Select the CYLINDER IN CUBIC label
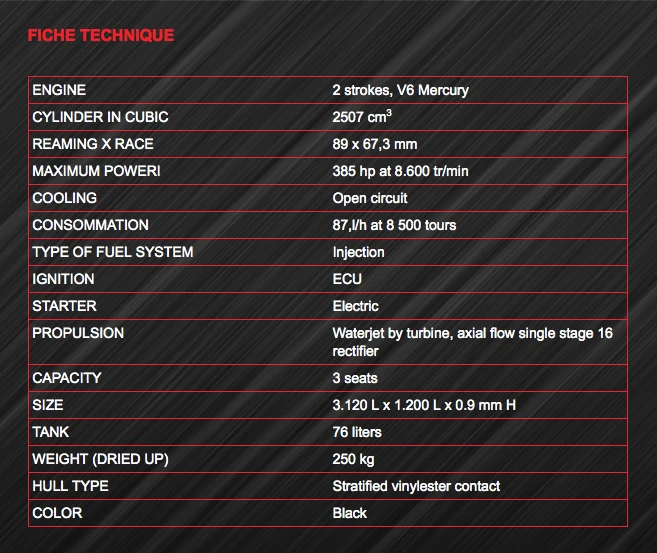Image resolution: width=657 pixels, height=553 pixels. tap(100, 117)
